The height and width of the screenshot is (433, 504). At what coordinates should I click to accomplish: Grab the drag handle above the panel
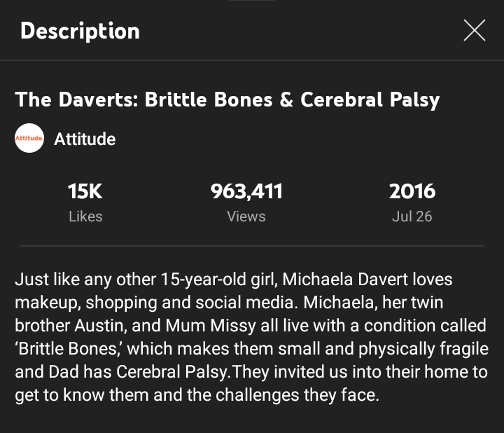pyautogui.click(x=252, y=1)
